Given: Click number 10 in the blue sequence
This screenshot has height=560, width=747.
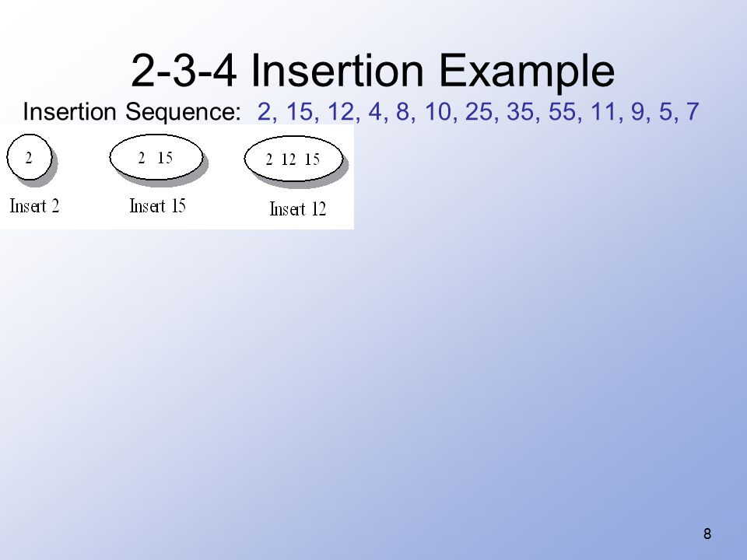Looking at the screenshot, I should [437, 112].
